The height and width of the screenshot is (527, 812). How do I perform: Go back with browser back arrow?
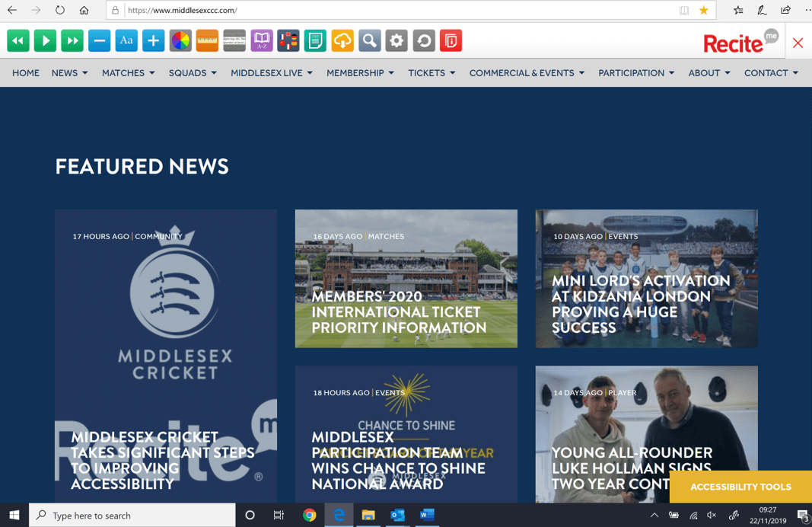coord(12,11)
